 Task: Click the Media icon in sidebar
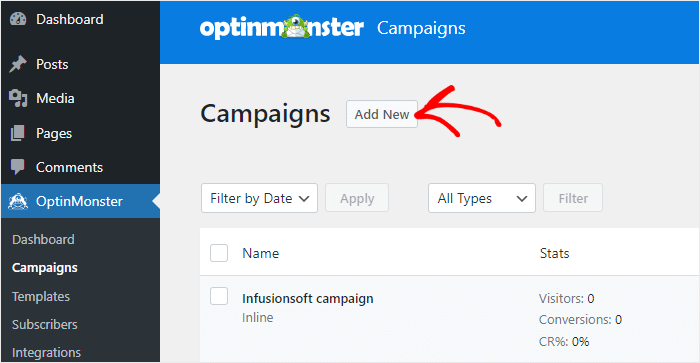pyautogui.click(x=18, y=98)
